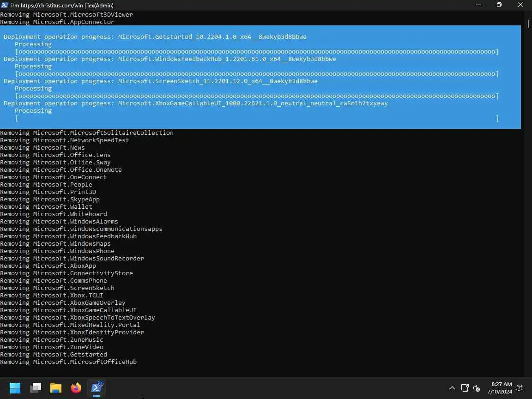Click 'Removing Microsoft.Print3D' line
This screenshot has width=532, height=399.
point(48,192)
